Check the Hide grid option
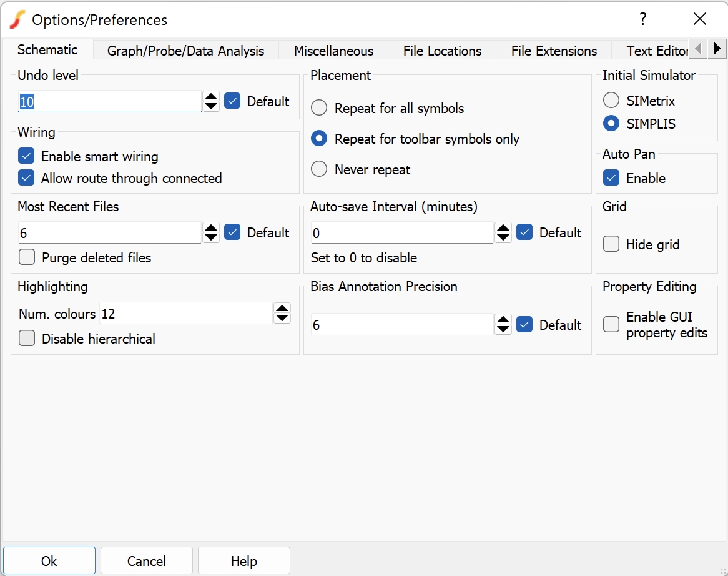This screenshot has height=576, width=728. click(611, 244)
